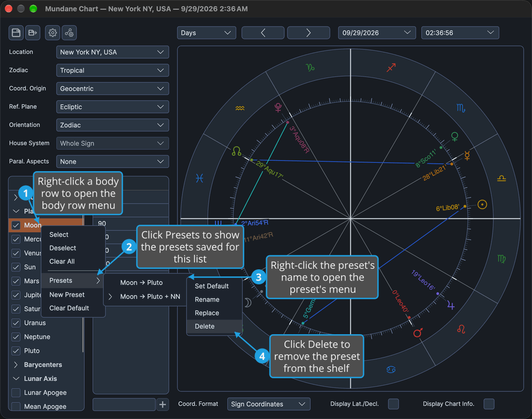Viewport: 532px width, 419px height.
Task: Click the North Node glyph on chart
Action: coord(237,151)
